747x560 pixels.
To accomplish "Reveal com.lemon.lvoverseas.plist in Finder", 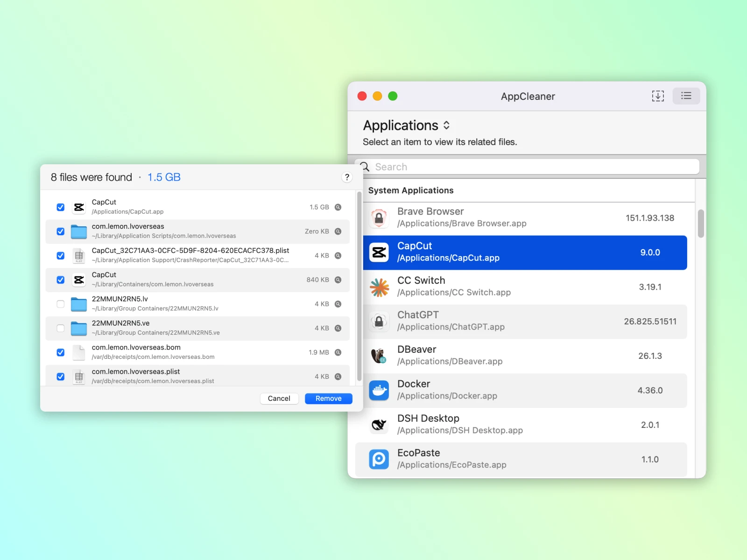I will pos(338,377).
